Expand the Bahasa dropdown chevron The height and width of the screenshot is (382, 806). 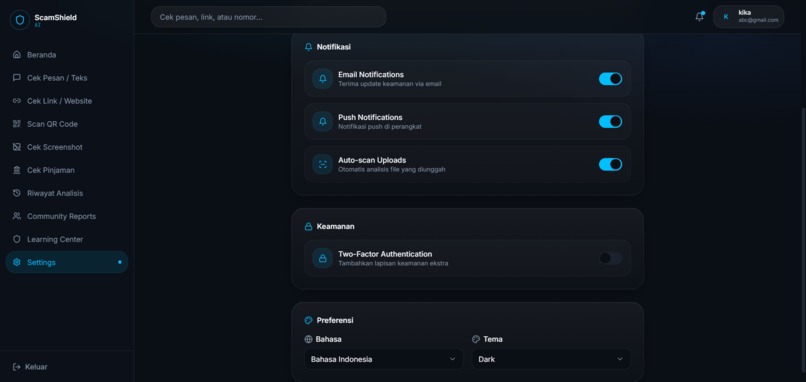[x=452, y=359]
